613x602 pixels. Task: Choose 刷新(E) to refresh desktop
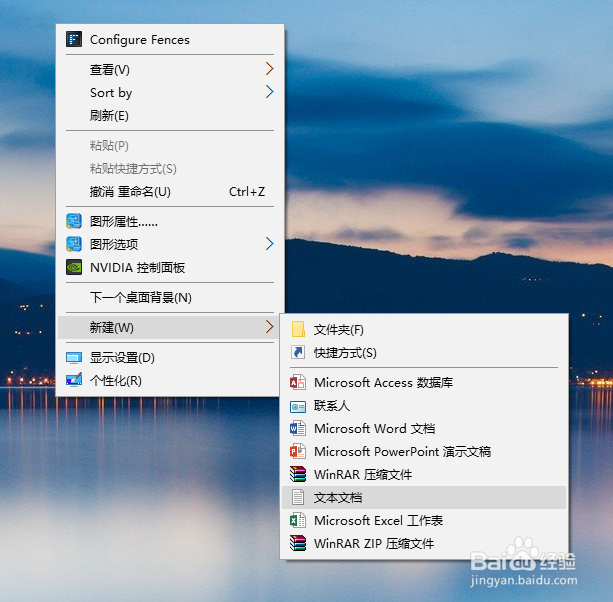pos(170,116)
